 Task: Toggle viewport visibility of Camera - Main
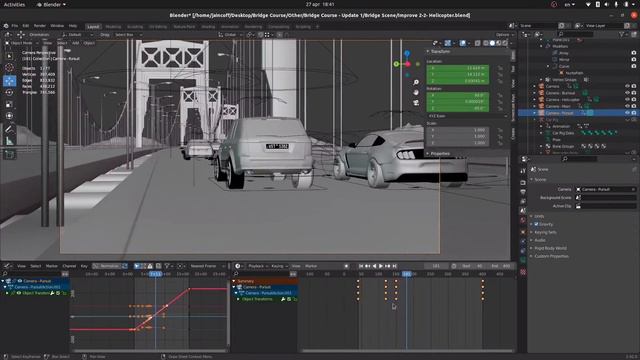click(627, 106)
